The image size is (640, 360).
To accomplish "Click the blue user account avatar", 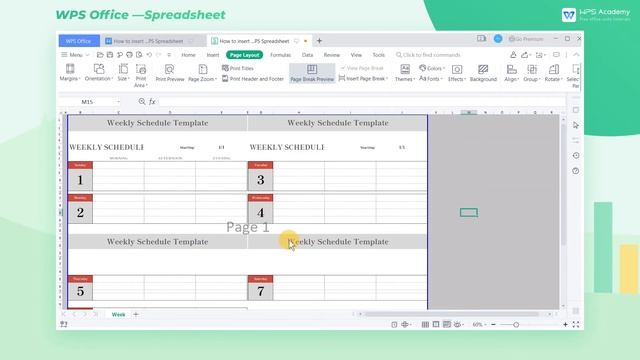I will click(498, 39).
